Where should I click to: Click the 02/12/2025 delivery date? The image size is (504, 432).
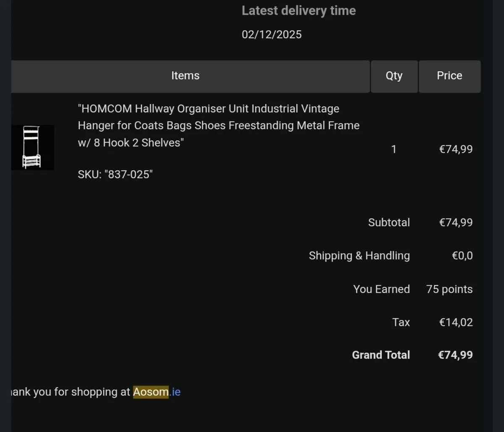tap(271, 34)
